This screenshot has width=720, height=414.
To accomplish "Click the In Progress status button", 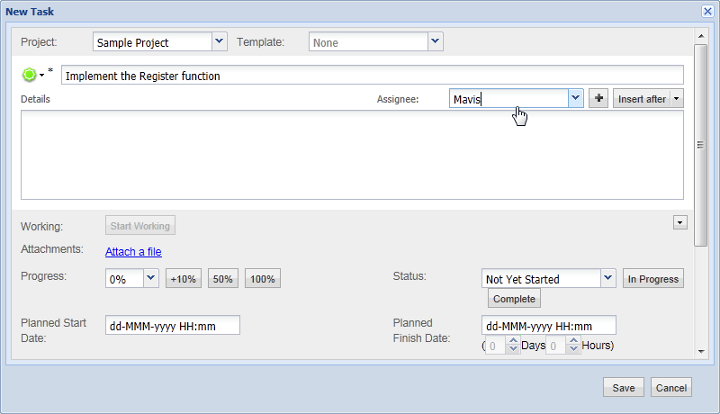I will click(653, 279).
